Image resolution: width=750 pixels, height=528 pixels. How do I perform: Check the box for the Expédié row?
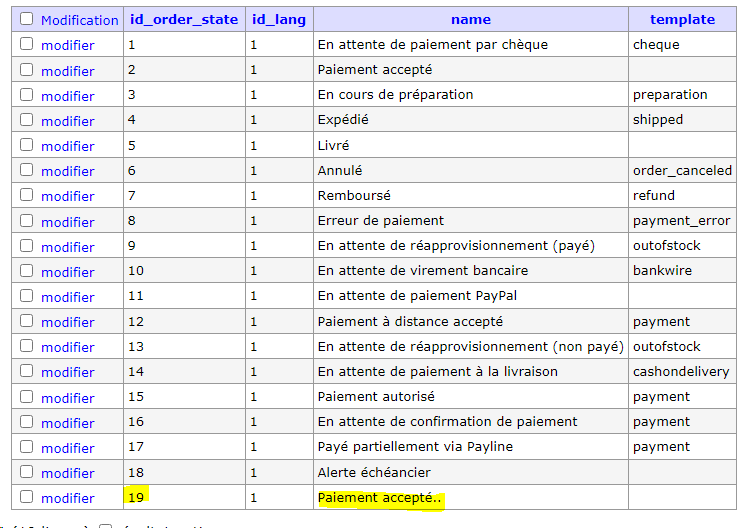point(26,120)
